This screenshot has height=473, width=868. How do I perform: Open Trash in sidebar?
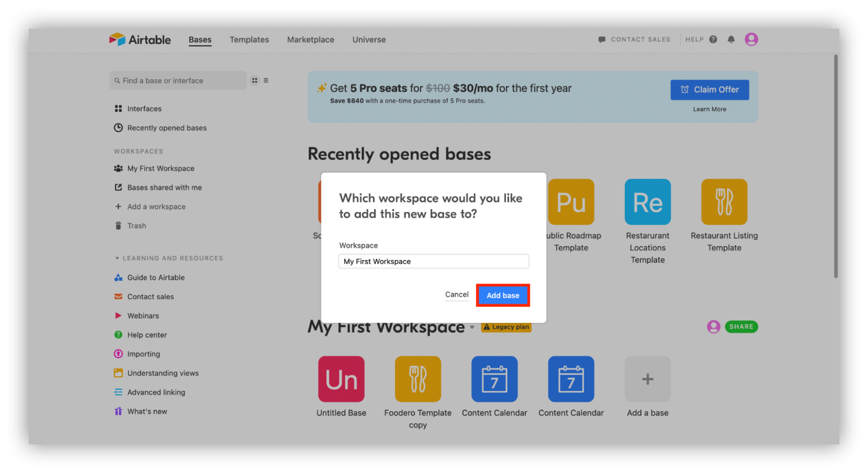click(130, 226)
